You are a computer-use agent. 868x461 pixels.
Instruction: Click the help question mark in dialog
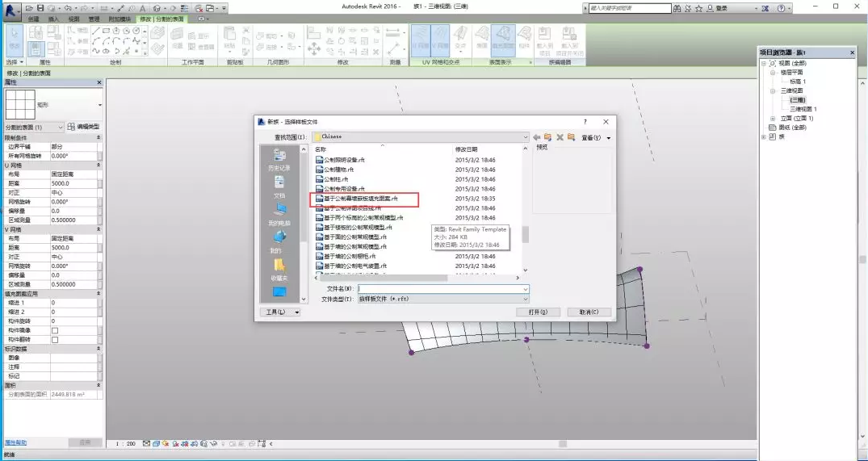pyautogui.click(x=585, y=122)
